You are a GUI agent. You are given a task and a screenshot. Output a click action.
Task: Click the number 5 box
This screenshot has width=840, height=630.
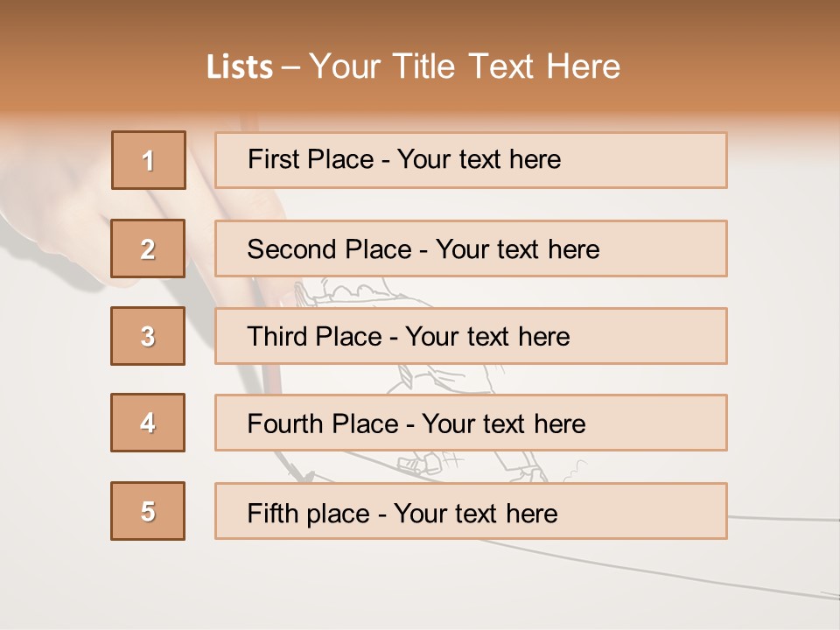click(148, 511)
